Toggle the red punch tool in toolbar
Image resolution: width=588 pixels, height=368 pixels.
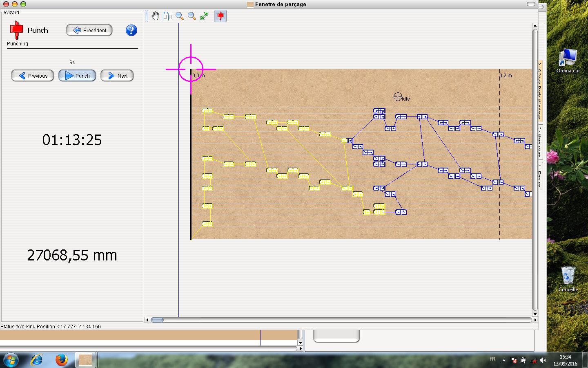coord(220,16)
